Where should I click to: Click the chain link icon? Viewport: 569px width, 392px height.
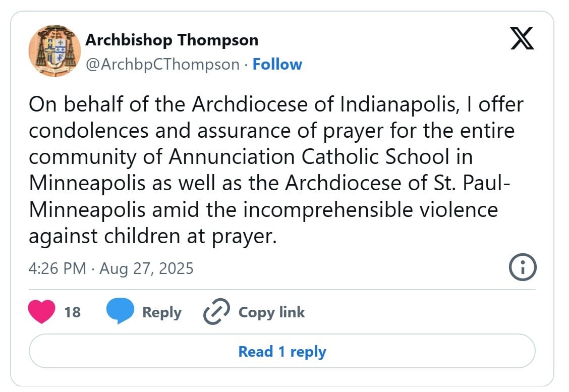tap(216, 312)
